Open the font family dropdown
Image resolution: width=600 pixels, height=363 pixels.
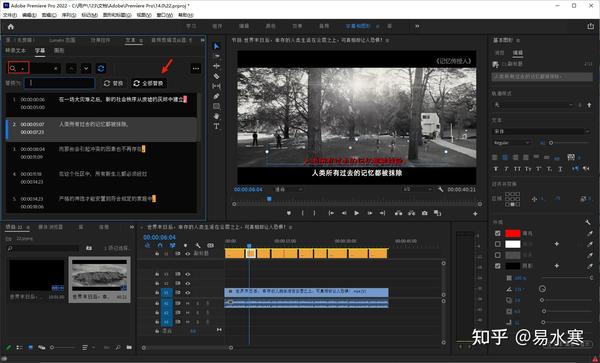pyautogui.click(x=541, y=131)
